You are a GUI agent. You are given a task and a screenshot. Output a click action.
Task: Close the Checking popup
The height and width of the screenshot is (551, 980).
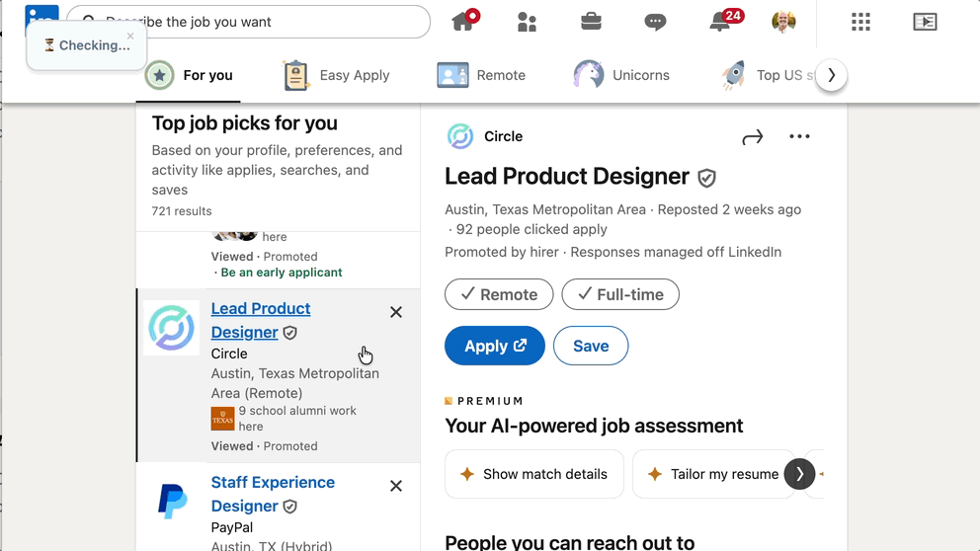[130, 37]
